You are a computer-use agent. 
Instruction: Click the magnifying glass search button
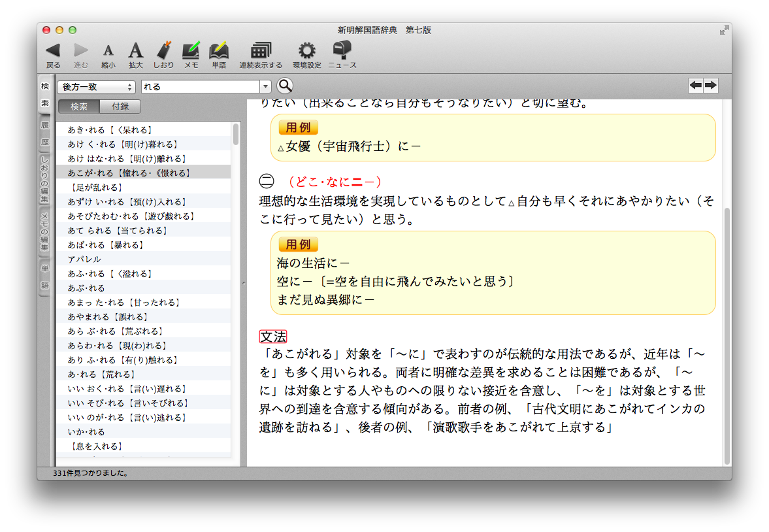click(285, 86)
